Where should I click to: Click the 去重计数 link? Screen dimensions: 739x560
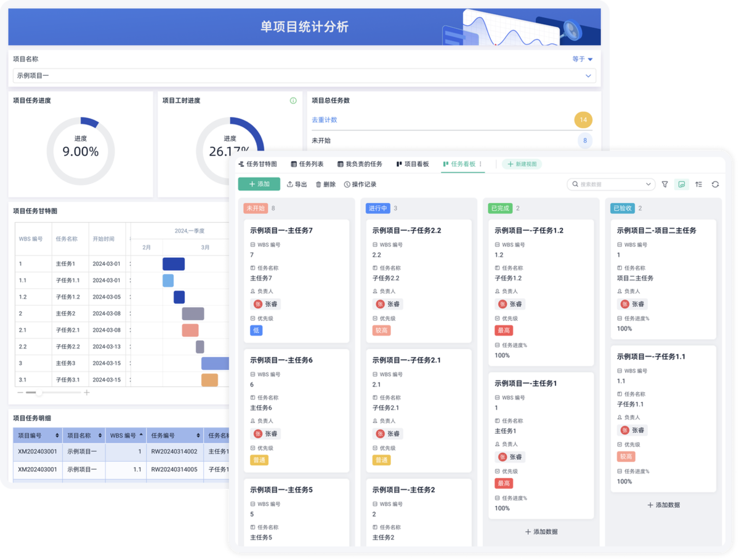[x=325, y=120]
